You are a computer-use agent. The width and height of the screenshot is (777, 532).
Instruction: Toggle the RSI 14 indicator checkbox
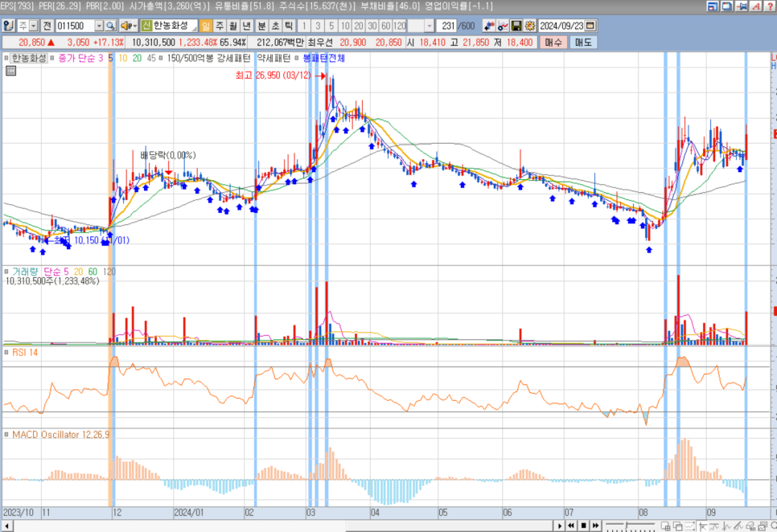[6, 352]
